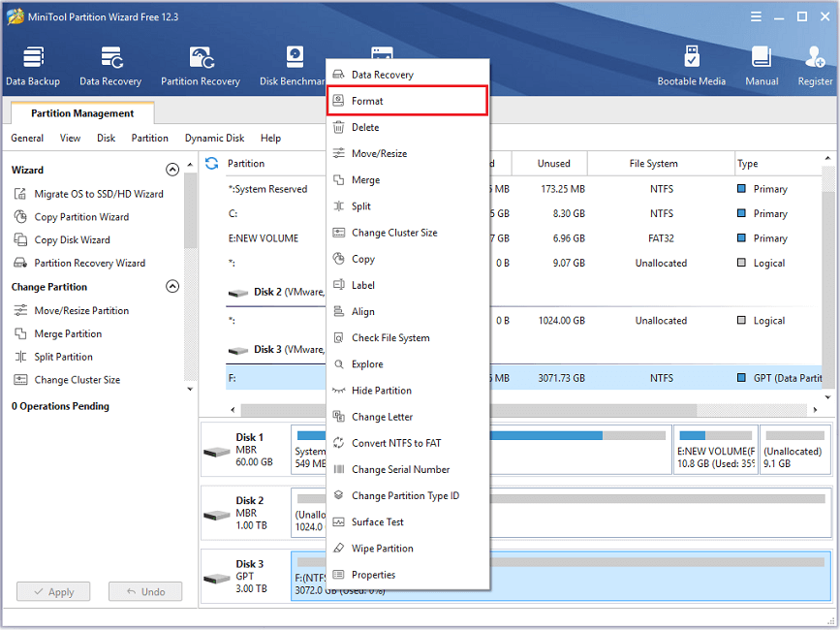Select Delete in context menu

click(408, 128)
